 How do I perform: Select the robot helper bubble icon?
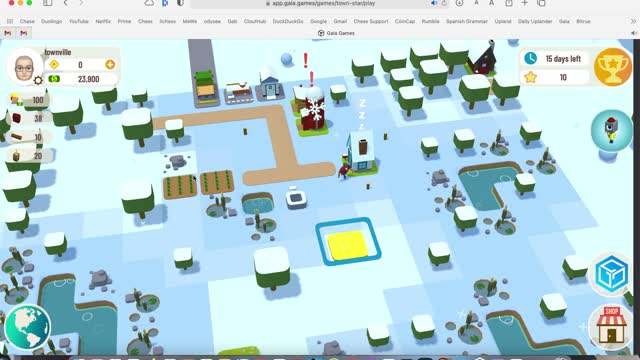click(611, 131)
